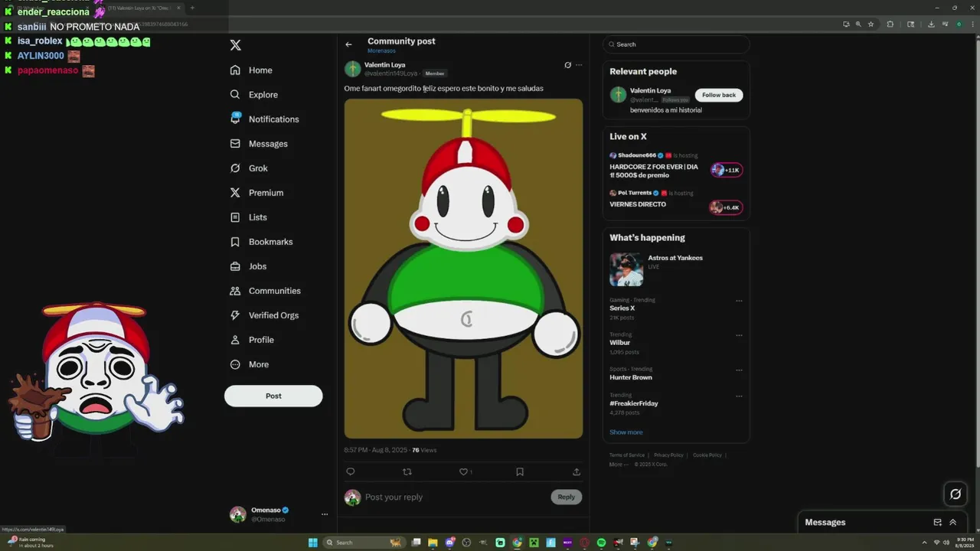This screenshot has height=551, width=980.
Task: Click the Profile person icon
Action: (235, 340)
